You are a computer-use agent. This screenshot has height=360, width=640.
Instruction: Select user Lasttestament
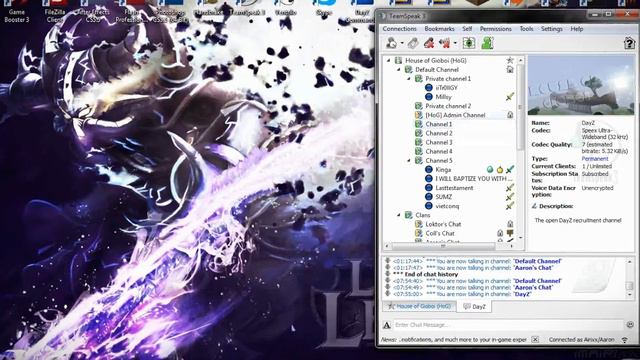454,188
